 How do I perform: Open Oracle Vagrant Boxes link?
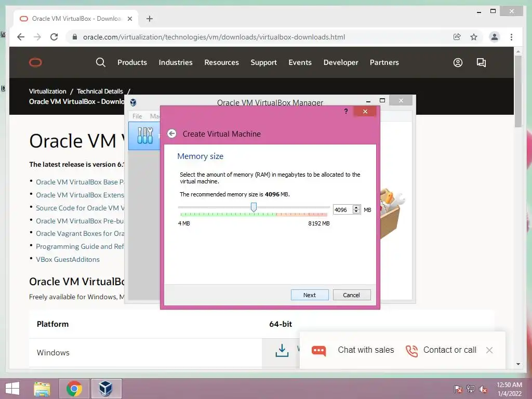[x=79, y=233]
